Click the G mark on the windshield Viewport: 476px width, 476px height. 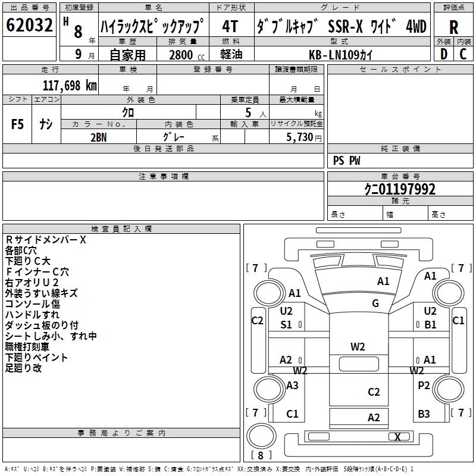(x=375, y=303)
